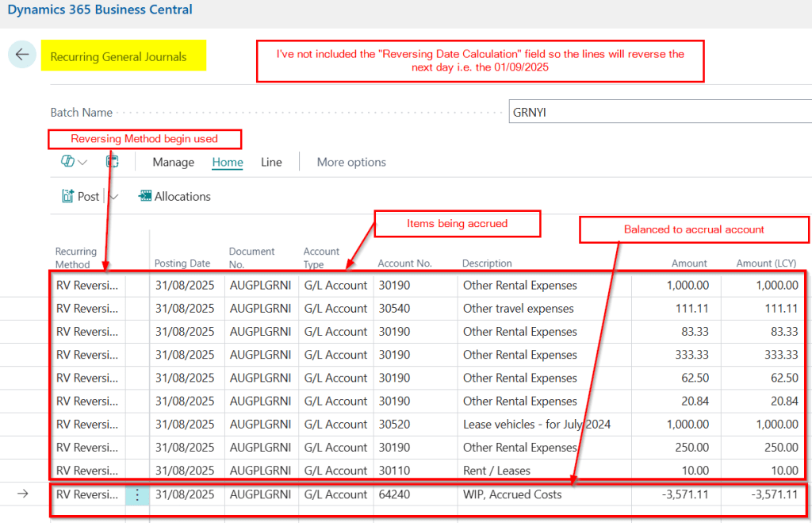812x523 pixels.
Task: Click the analysis mode icon beside Copilot
Action: [x=112, y=162]
